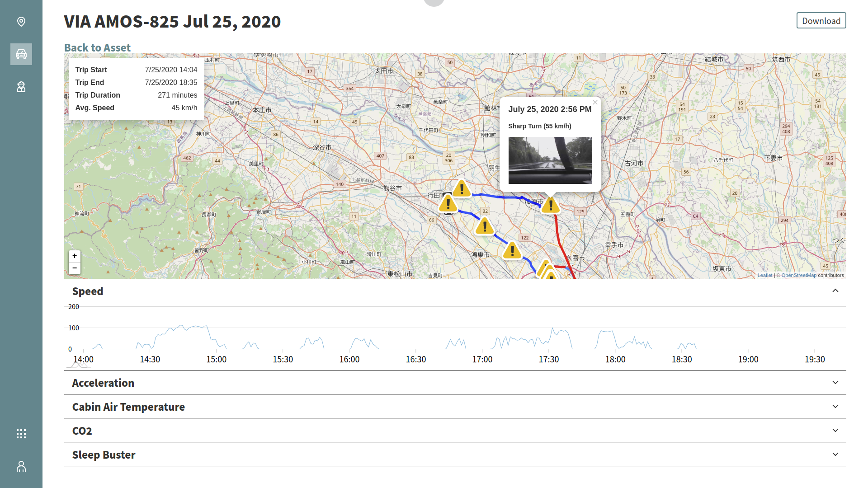This screenshot has width=868, height=488.
Task: Expand the CO2 section
Action: 835,431
